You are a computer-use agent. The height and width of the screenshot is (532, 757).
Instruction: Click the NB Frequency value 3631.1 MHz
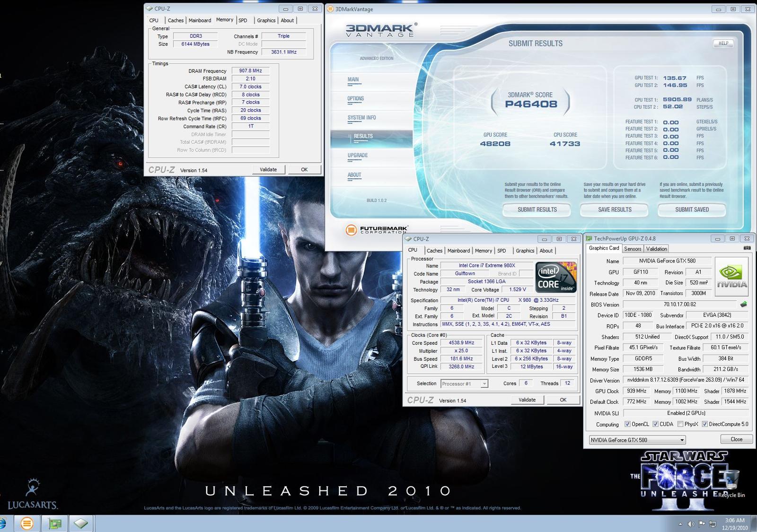tap(284, 52)
